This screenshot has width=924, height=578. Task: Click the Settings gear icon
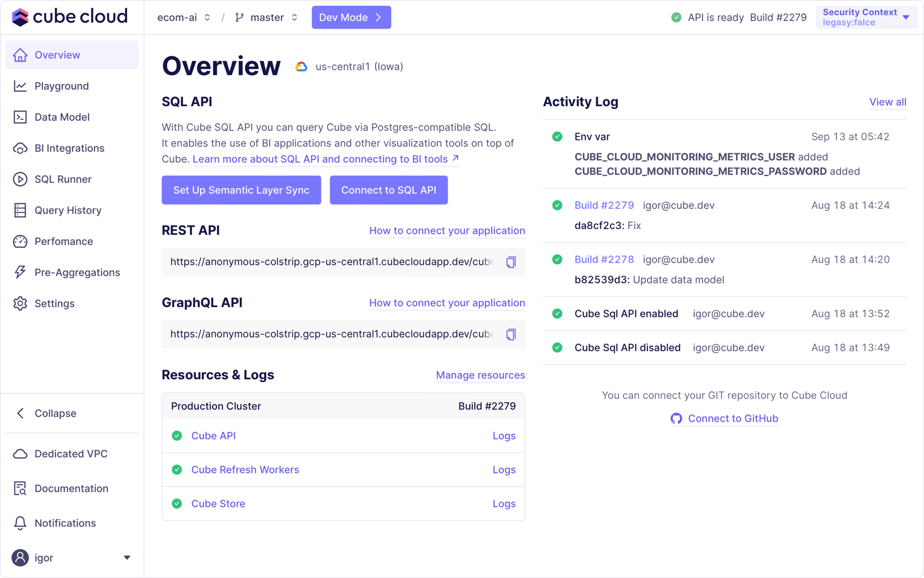(x=20, y=304)
